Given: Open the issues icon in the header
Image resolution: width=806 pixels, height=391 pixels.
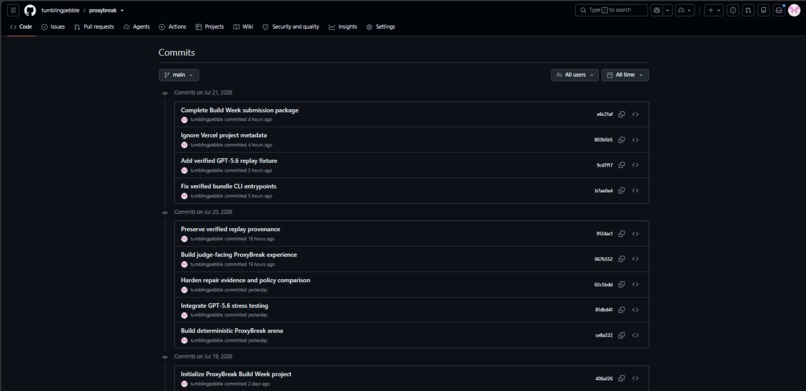Looking at the screenshot, I should coord(733,10).
